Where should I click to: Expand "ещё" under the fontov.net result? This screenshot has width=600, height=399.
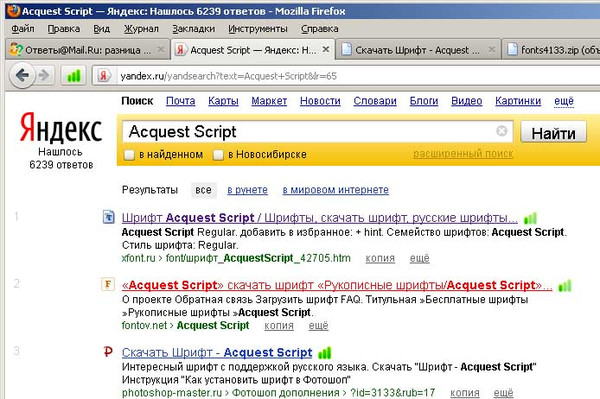318,326
